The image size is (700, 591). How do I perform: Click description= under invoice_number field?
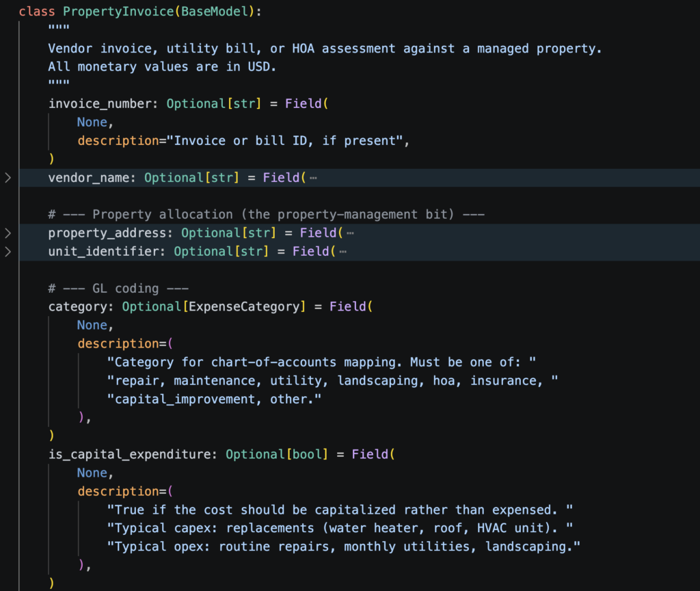pyautogui.click(x=122, y=141)
